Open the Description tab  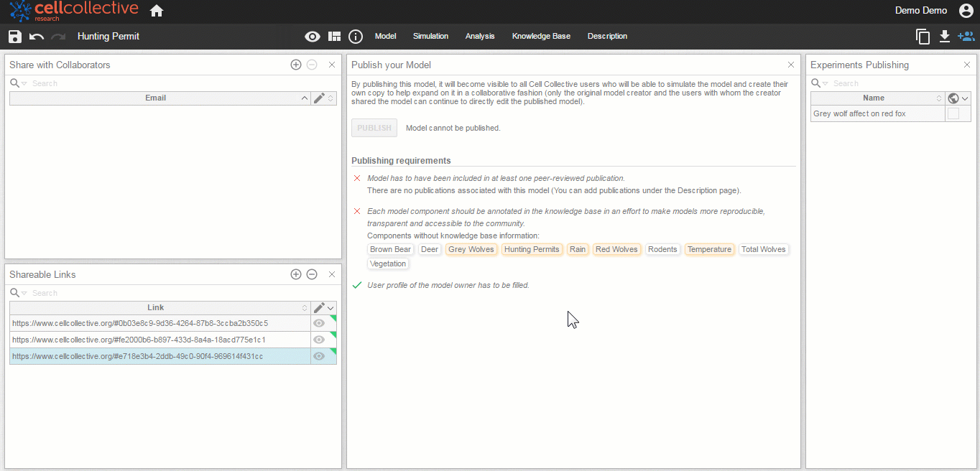[x=607, y=36]
